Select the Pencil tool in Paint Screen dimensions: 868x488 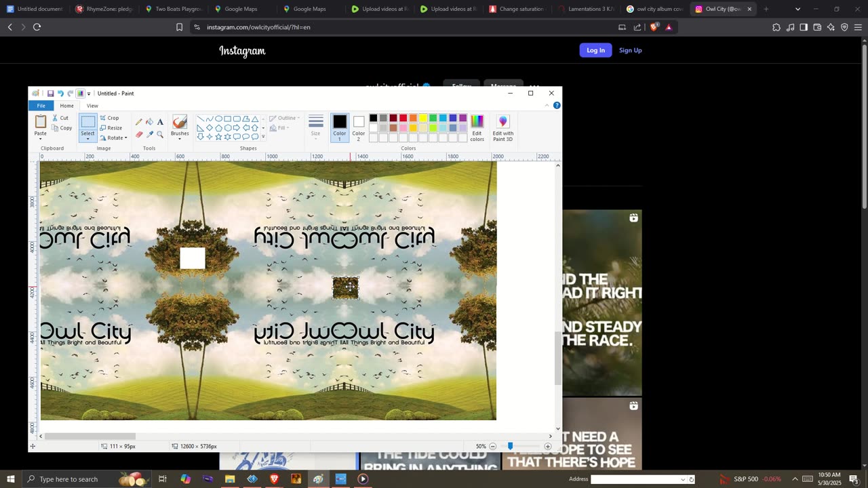139,122
